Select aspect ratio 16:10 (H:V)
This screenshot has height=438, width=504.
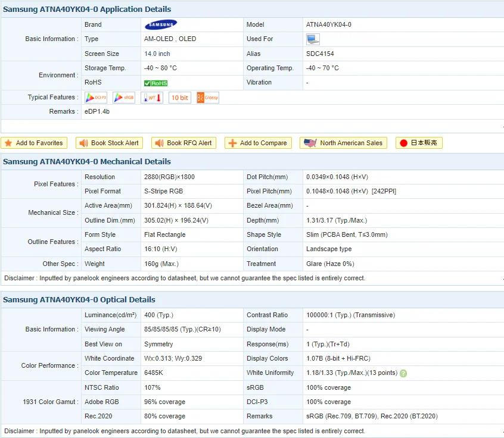(161, 249)
